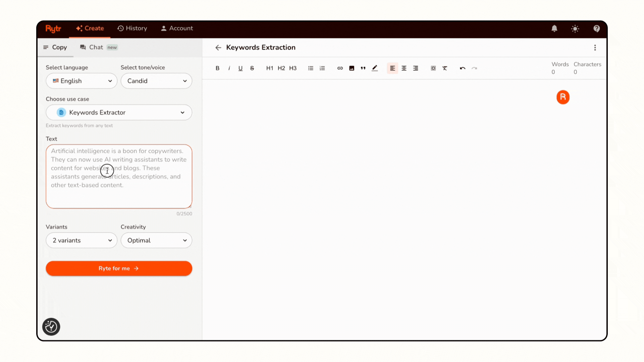
Task: Expand the Candid tone dropdown
Action: 156,81
